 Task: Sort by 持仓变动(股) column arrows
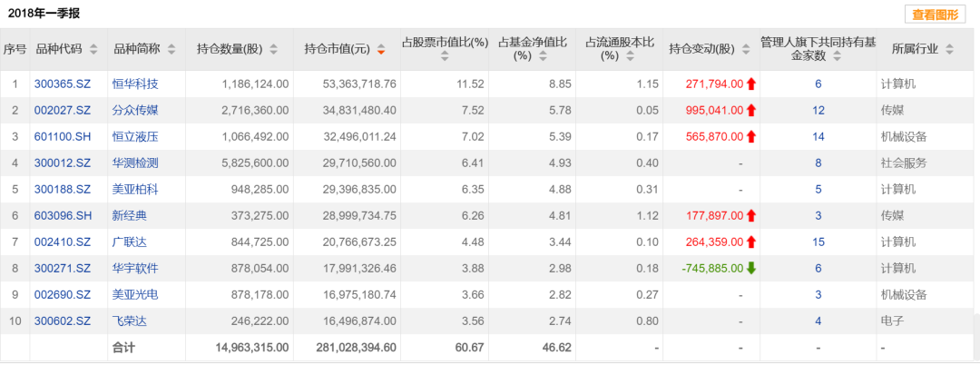point(744,49)
